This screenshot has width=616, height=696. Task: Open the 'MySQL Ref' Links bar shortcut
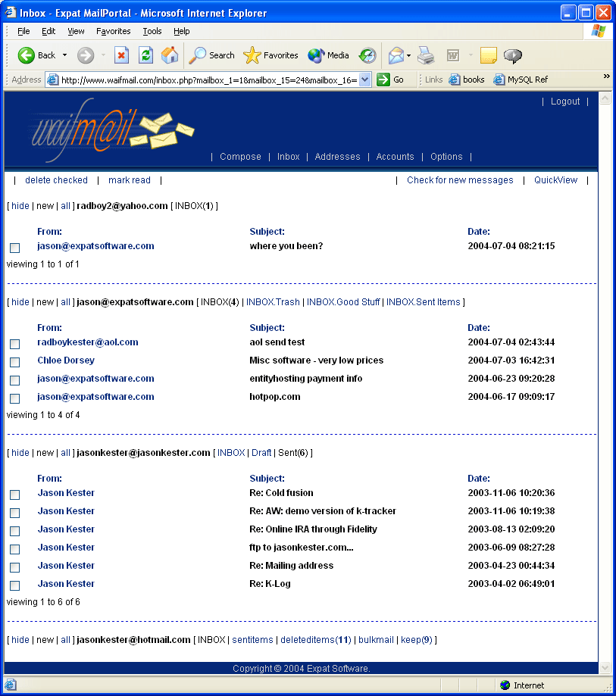521,80
